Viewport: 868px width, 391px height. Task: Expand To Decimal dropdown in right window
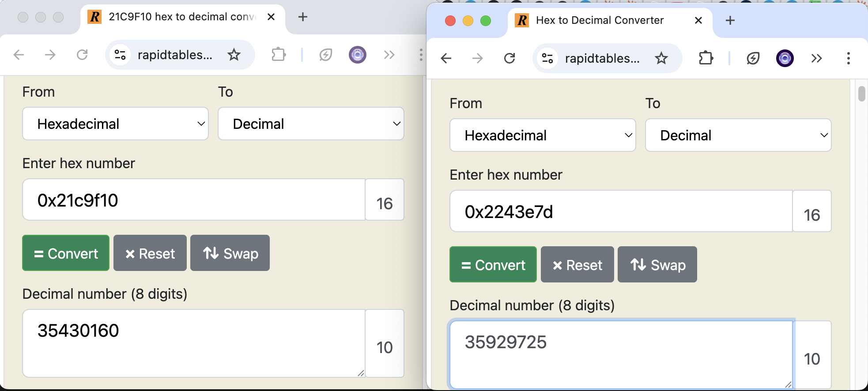point(738,135)
